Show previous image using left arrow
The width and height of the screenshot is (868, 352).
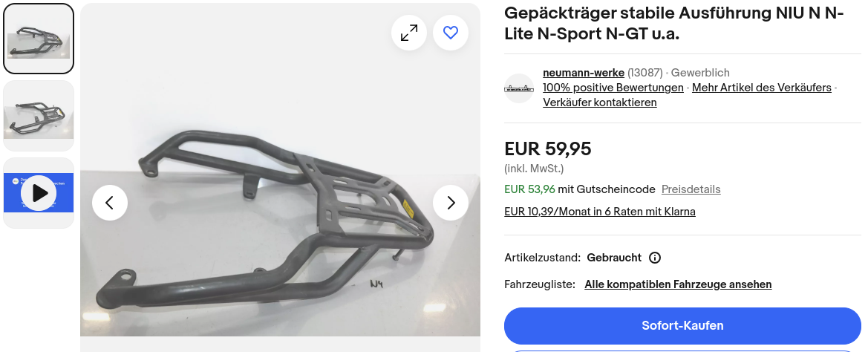click(110, 203)
